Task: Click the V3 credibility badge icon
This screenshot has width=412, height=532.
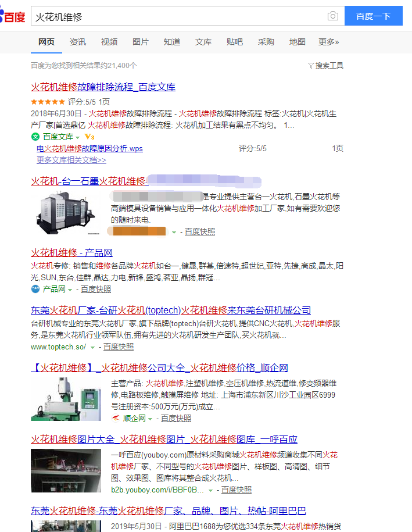Action: [89, 137]
